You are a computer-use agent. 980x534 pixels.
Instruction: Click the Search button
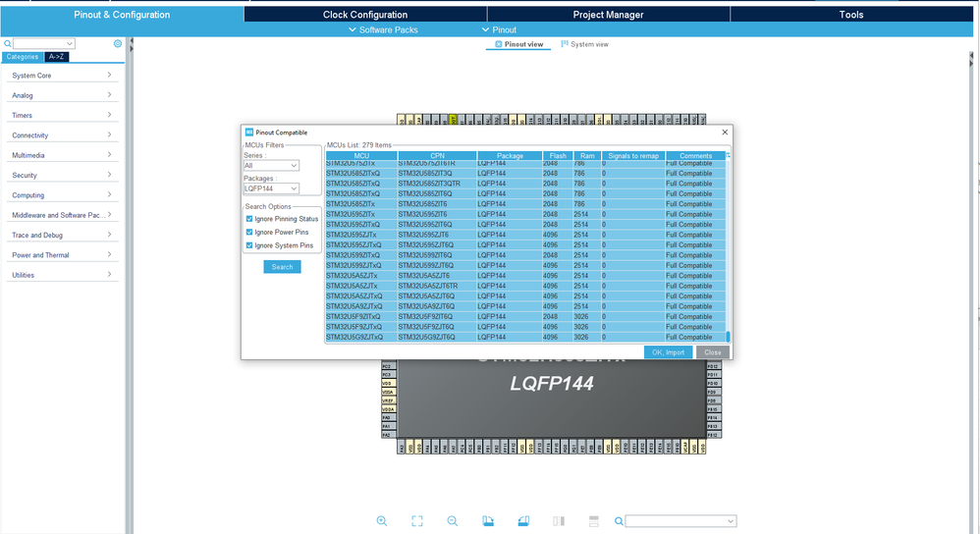(282, 267)
